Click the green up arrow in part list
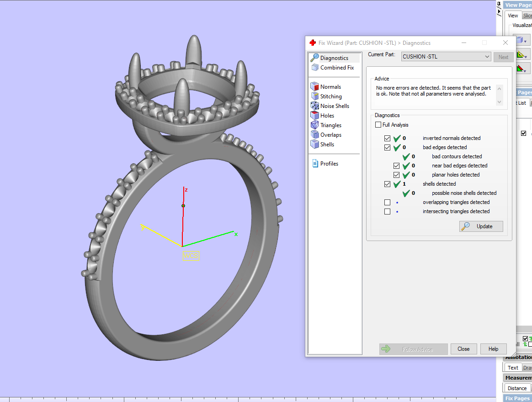Viewport: 532px width, 402px height. (x=525, y=344)
